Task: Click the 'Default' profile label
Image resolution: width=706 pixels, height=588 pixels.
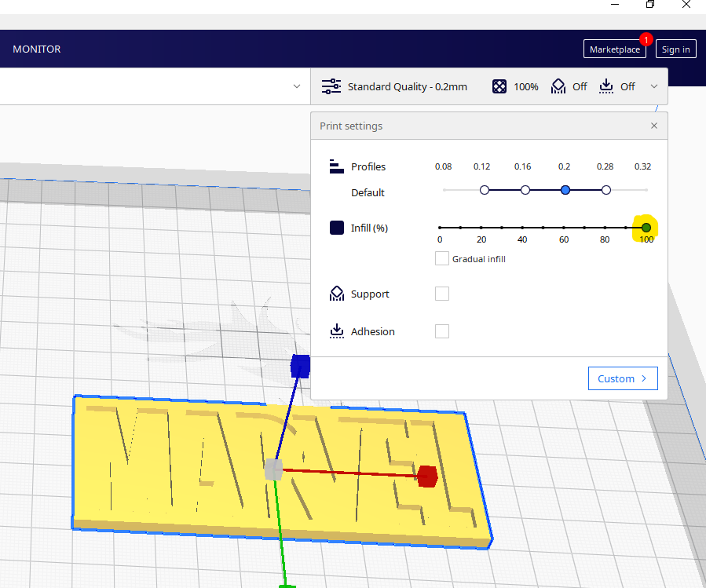Action: click(368, 192)
